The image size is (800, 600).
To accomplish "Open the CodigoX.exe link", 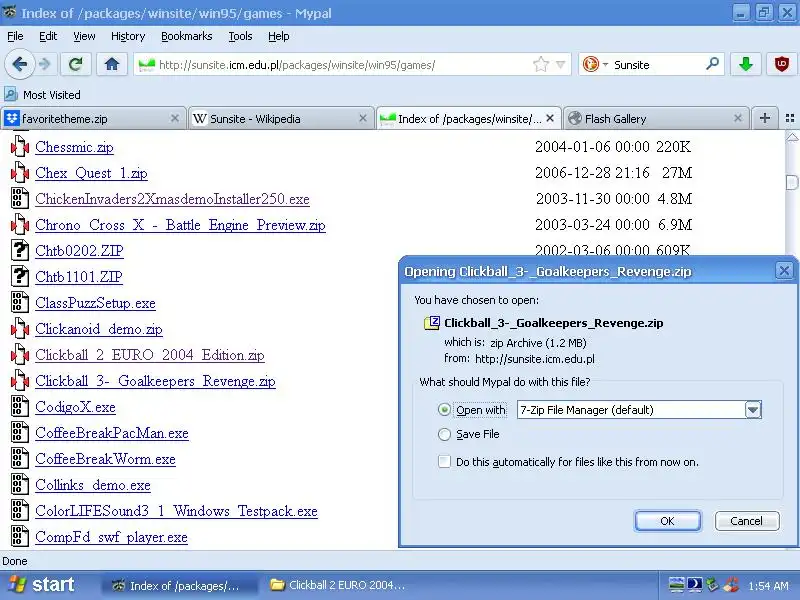I will (76, 407).
